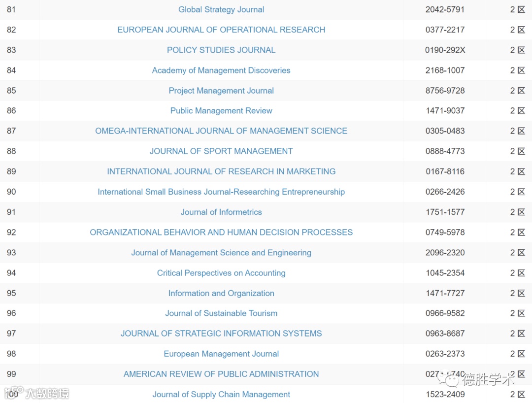Select ISSN 0190-292X
Screen dimensions: 532x403
click(x=445, y=50)
